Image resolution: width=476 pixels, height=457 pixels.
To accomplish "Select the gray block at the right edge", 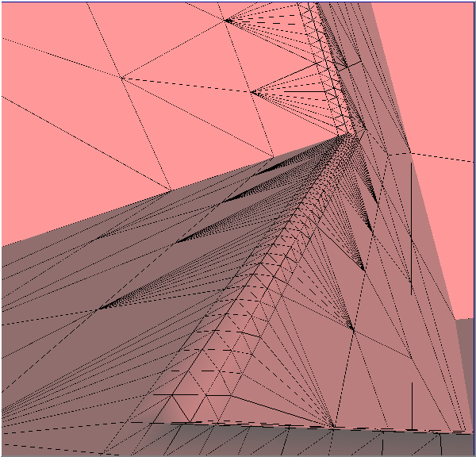I will pos(466,373).
